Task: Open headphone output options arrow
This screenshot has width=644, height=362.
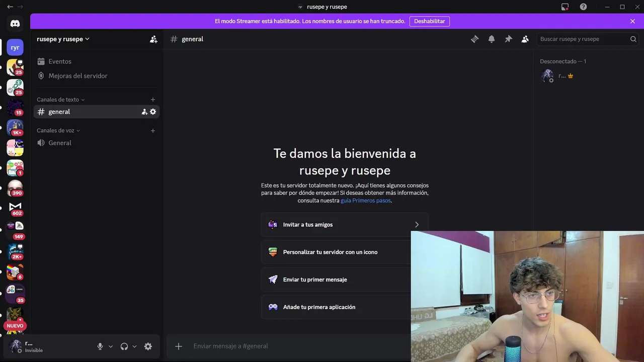Action: 134,346
